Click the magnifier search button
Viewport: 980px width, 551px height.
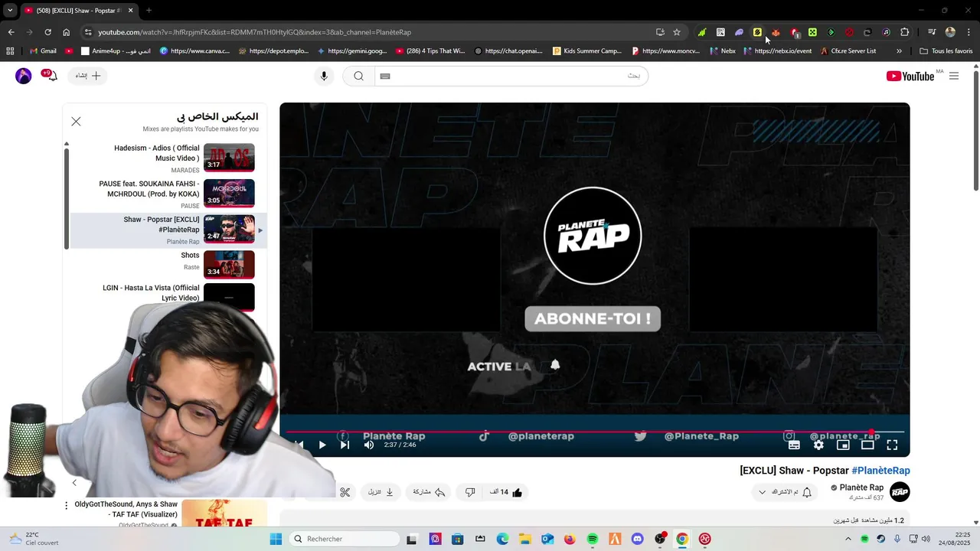358,76
